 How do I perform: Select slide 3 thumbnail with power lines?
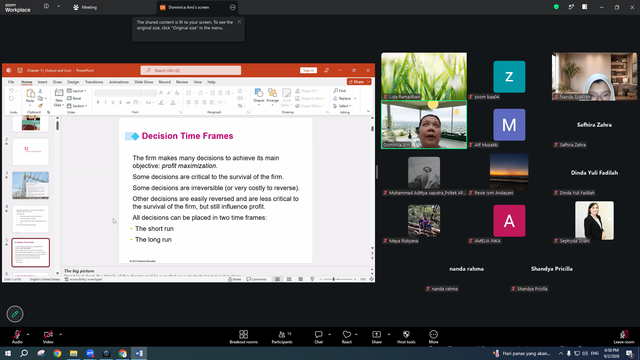click(x=31, y=185)
